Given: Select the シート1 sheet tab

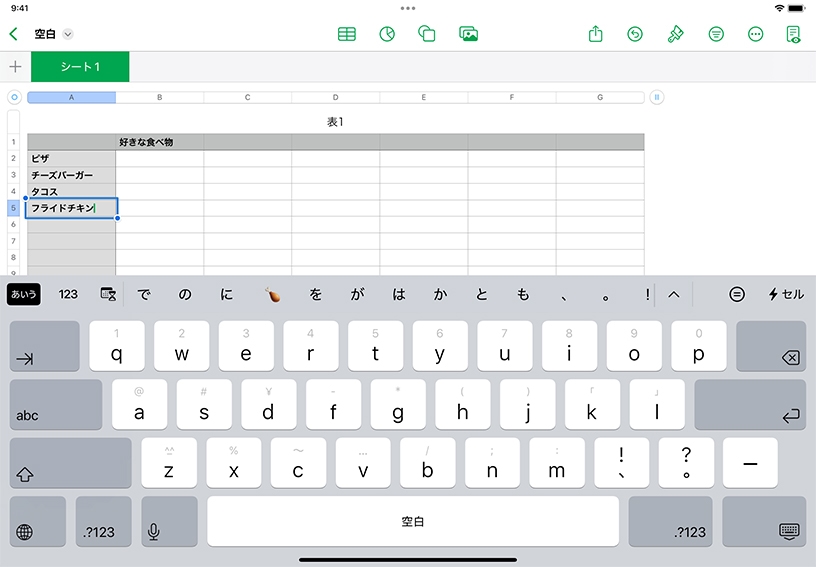Looking at the screenshot, I should pos(80,67).
